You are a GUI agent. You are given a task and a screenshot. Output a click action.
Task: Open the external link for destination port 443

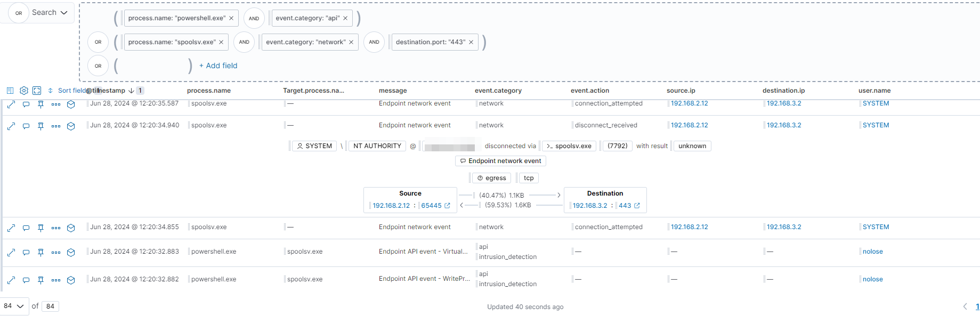pyautogui.click(x=637, y=206)
